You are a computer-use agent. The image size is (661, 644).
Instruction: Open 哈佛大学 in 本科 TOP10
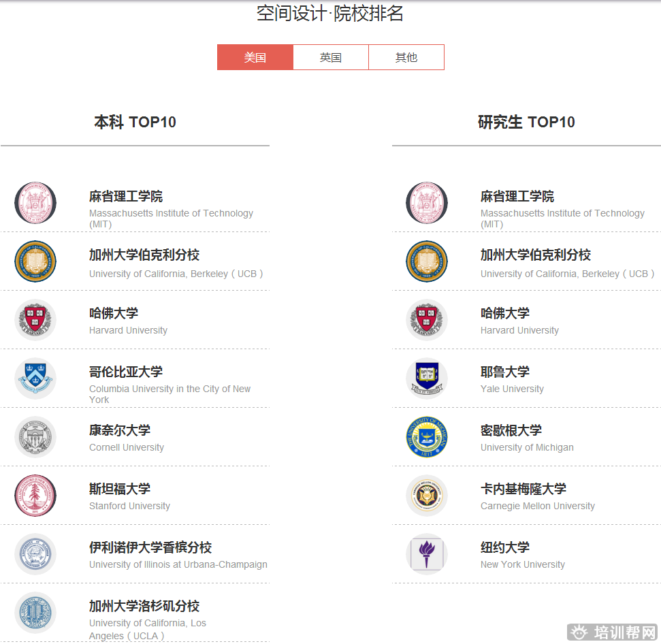pyautogui.click(x=114, y=314)
